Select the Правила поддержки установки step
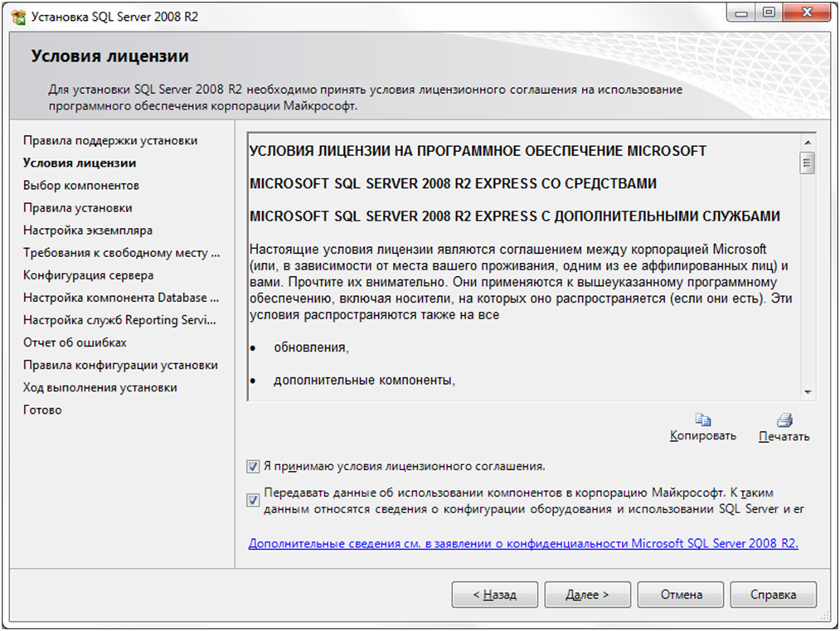The height and width of the screenshot is (631, 840). (110, 140)
